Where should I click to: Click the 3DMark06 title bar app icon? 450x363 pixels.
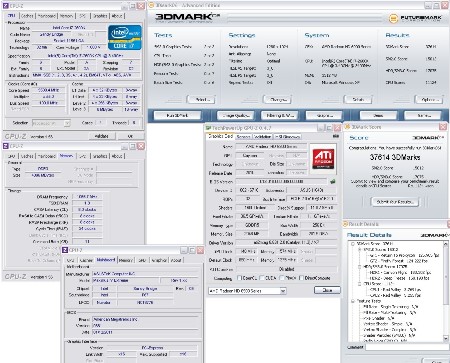pyautogui.click(x=151, y=5)
